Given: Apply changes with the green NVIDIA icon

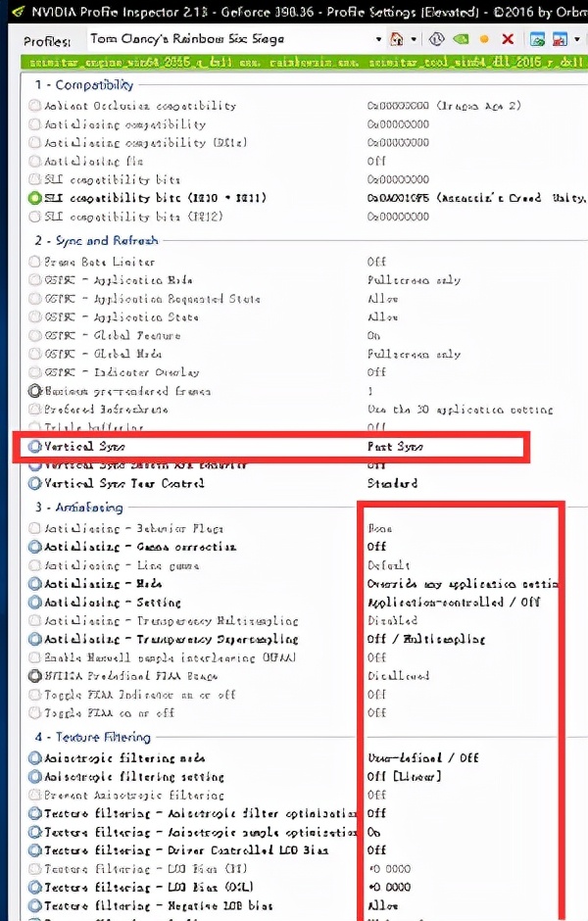Looking at the screenshot, I should click(x=460, y=37).
